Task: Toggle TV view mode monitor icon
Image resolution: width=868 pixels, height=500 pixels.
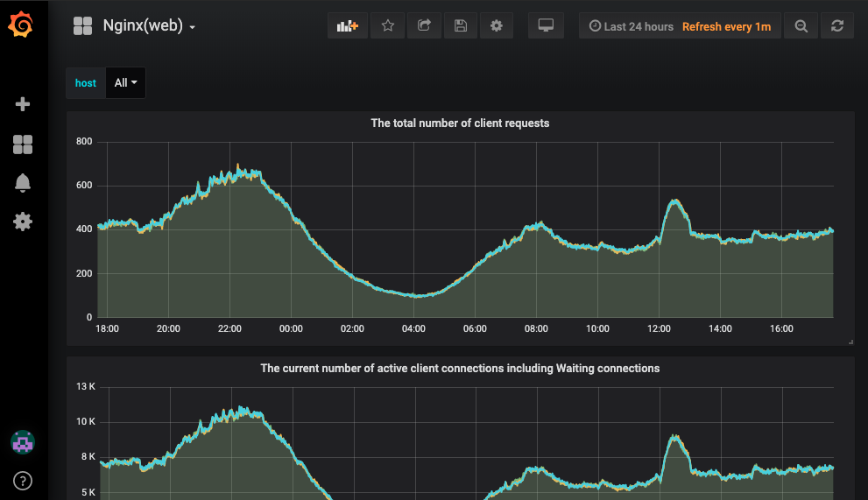Action: [x=546, y=26]
